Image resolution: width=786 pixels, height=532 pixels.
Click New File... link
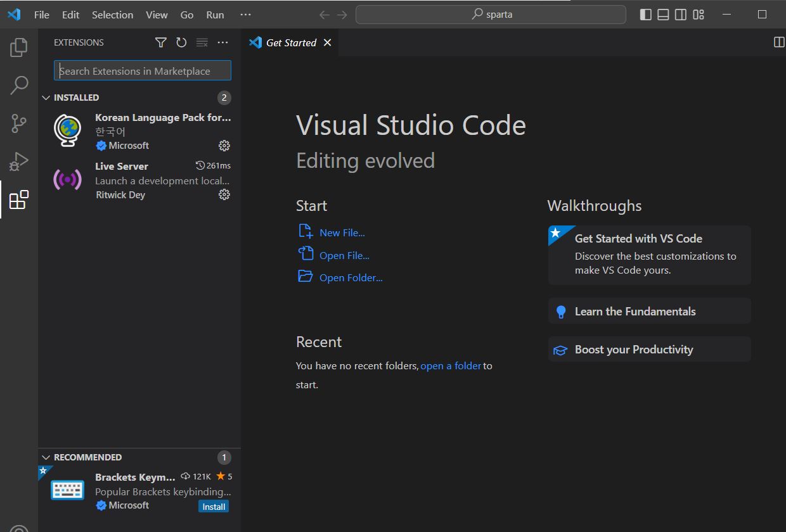(x=342, y=232)
